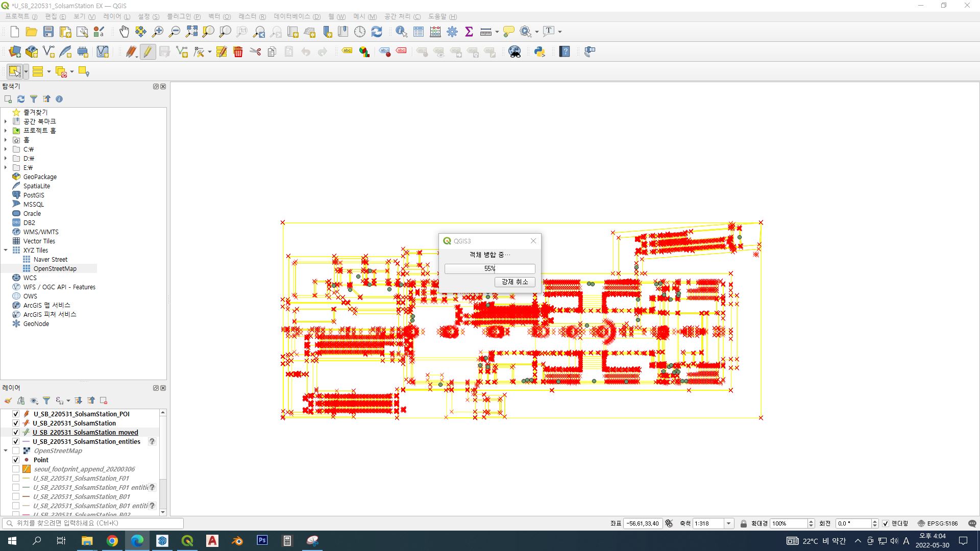Collapse the XYZ Tiles tree node
The height and width of the screenshot is (551, 980).
6,250
